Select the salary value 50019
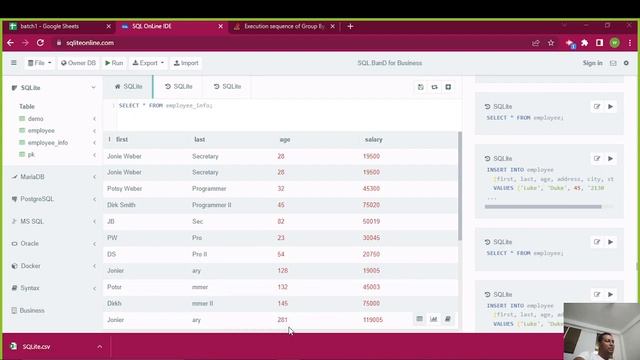640x360 pixels. pyautogui.click(x=371, y=221)
